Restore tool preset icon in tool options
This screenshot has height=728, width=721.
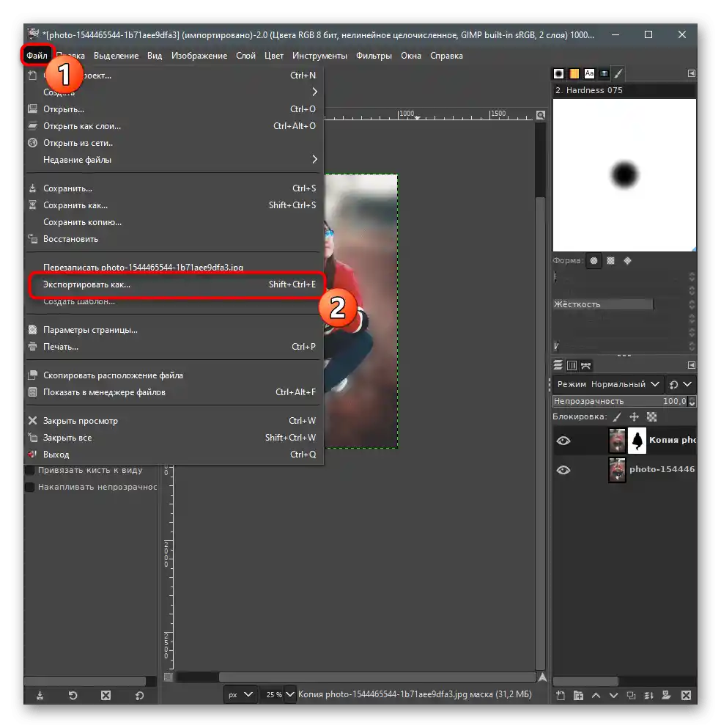tap(73, 695)
